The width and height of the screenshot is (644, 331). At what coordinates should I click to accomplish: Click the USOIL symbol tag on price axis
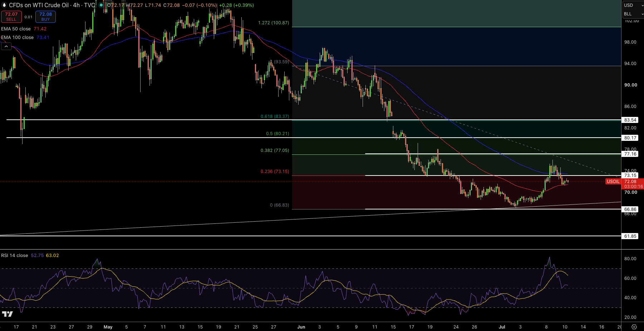pos(613,181)
